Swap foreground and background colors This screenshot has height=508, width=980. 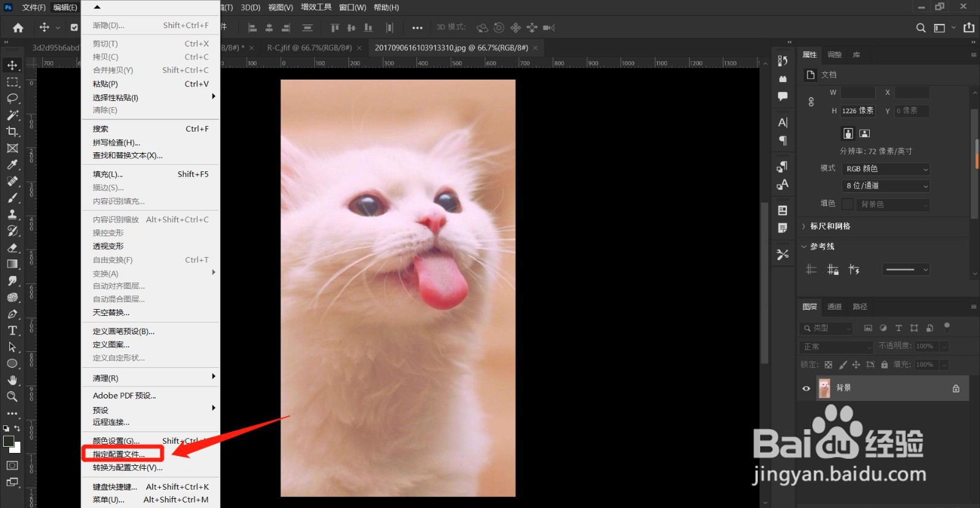pyautogui.click(x=17, y=428)
